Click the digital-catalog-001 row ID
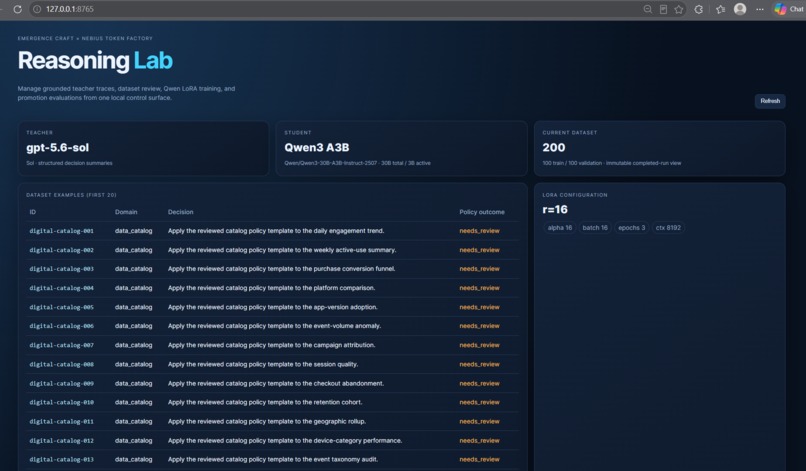806x471 pixels. point(61,231)
